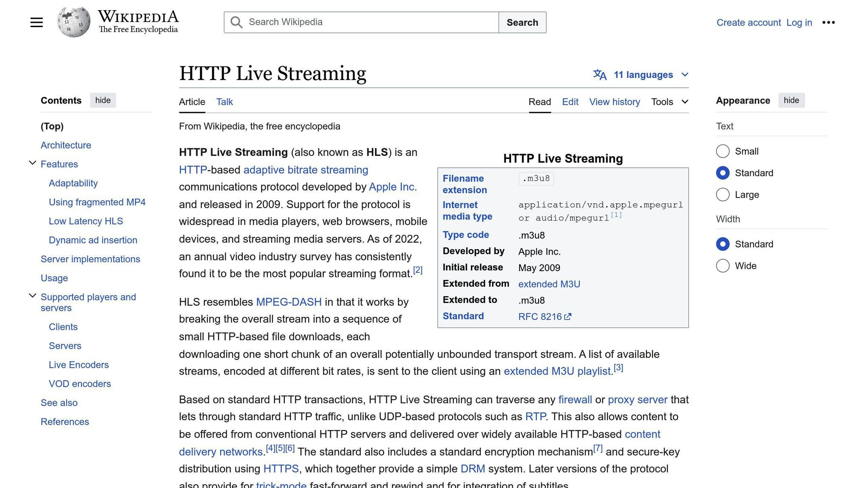Open the Edit tab

pos(570,102)
